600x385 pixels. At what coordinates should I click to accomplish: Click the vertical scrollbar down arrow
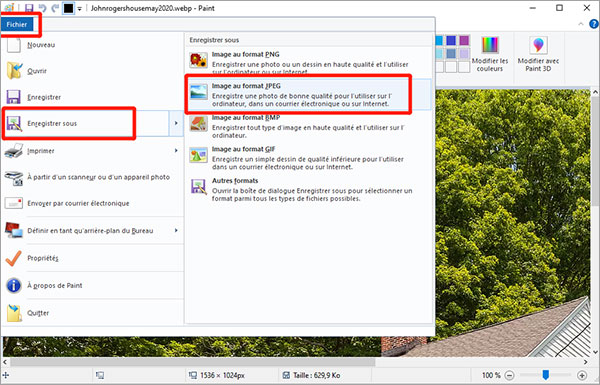coord(595,352)
